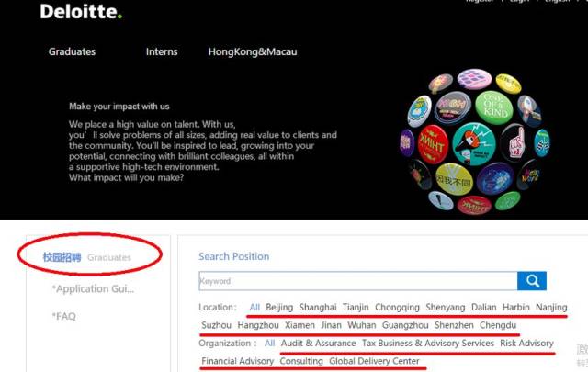
Task: Filter location by Hangzhou
Action: tap(258, 325)
